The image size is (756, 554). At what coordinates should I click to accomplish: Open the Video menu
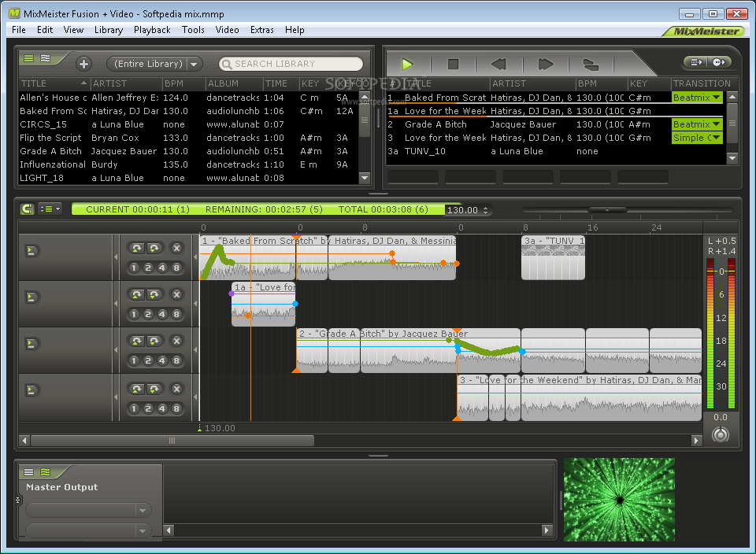pyautogui.click(x=227, y=30)
